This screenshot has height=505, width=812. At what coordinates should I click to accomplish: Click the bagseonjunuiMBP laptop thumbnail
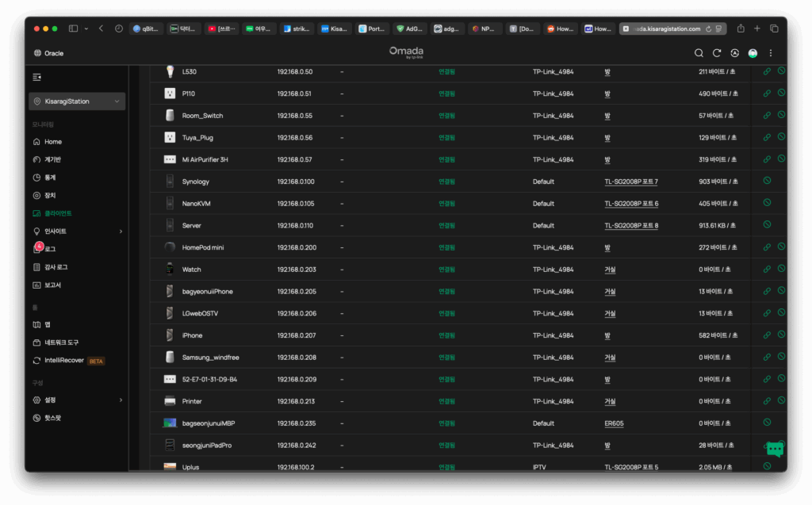[x=170, y=423]
